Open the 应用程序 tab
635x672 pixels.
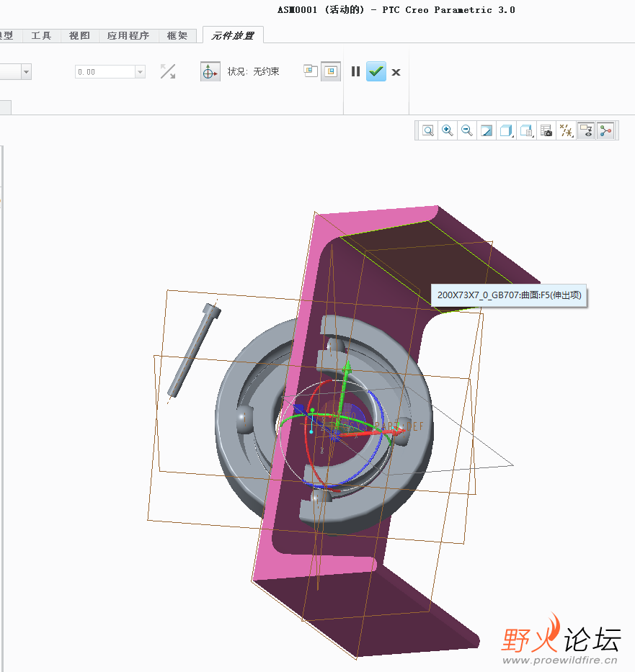point(128,35)
